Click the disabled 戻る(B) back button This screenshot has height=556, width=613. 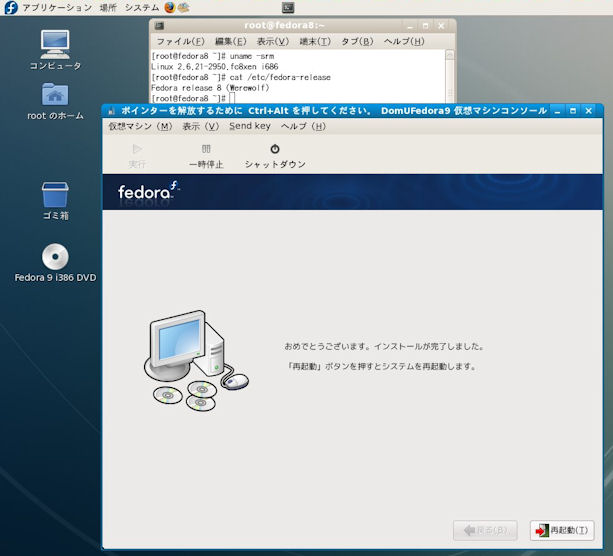[x=485, y=531]
